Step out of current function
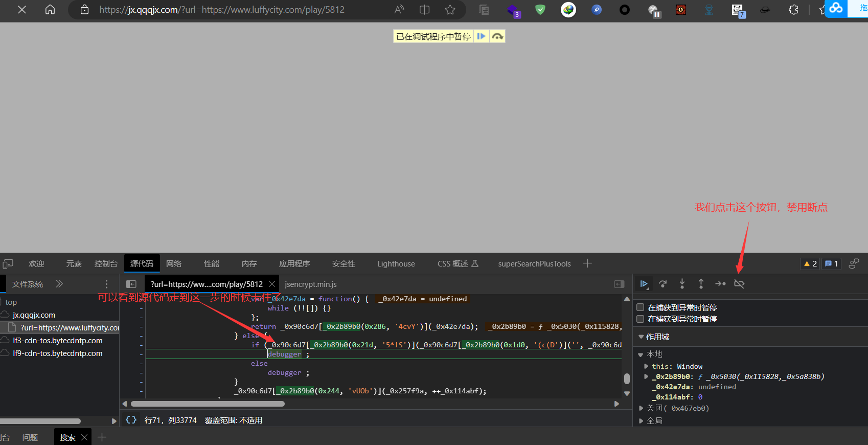Image resolution: width=868 pixels, height=445 pixels. pos(701,284)
